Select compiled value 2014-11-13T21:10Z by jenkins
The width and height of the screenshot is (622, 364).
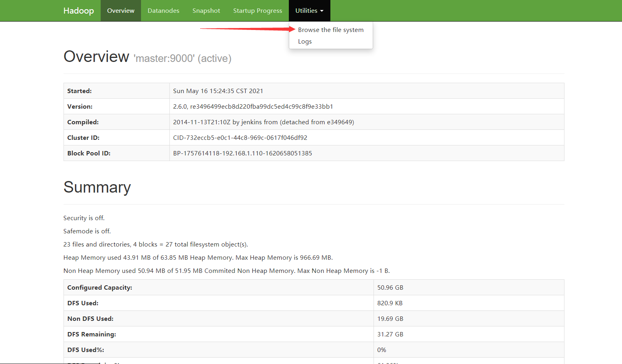[x=264, y=122]
